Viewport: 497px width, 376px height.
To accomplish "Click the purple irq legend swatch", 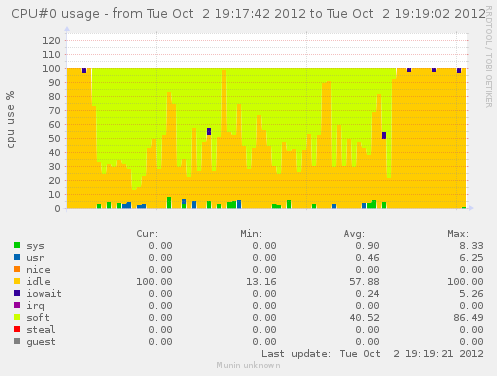I will point(17,305).
